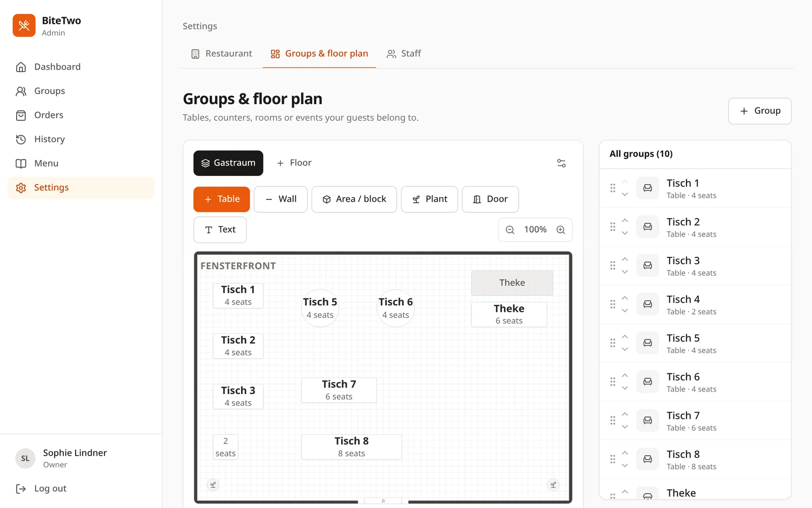Add a new Group
Viewport: 812px width, 508px height.
(x=760, y=111)
